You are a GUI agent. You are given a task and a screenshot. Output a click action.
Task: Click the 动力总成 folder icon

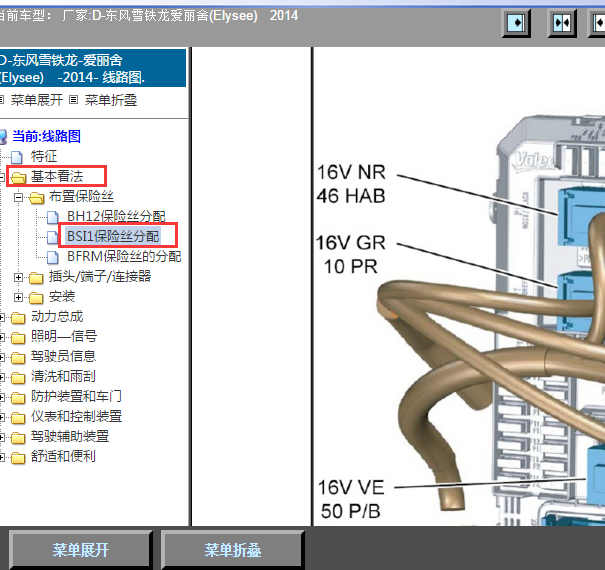[18, 318]
